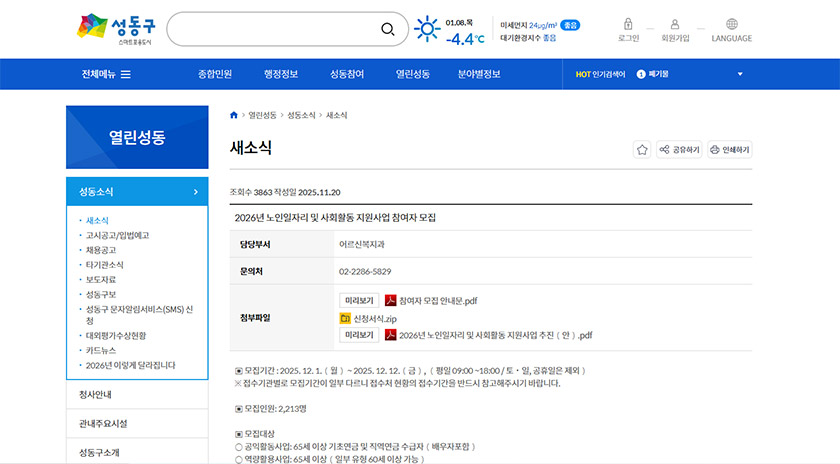Click into the search input field
Viewport: 840px width, 464px height.
273,29
